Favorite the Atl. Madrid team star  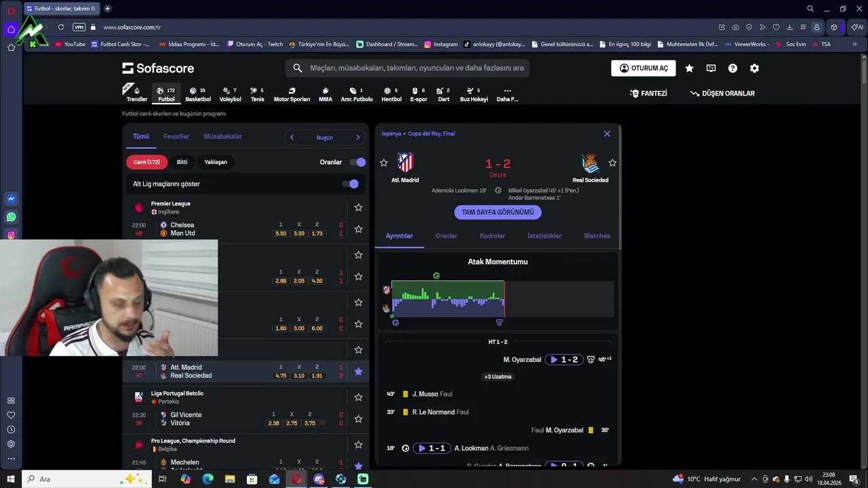click(x=384, y=163)
